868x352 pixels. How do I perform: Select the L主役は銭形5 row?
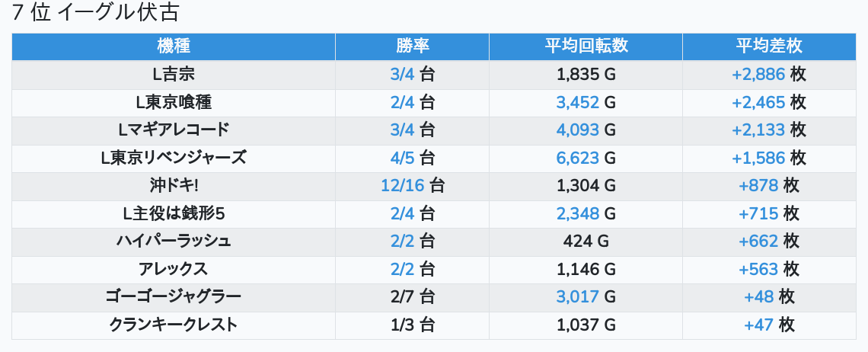[174, 213]
